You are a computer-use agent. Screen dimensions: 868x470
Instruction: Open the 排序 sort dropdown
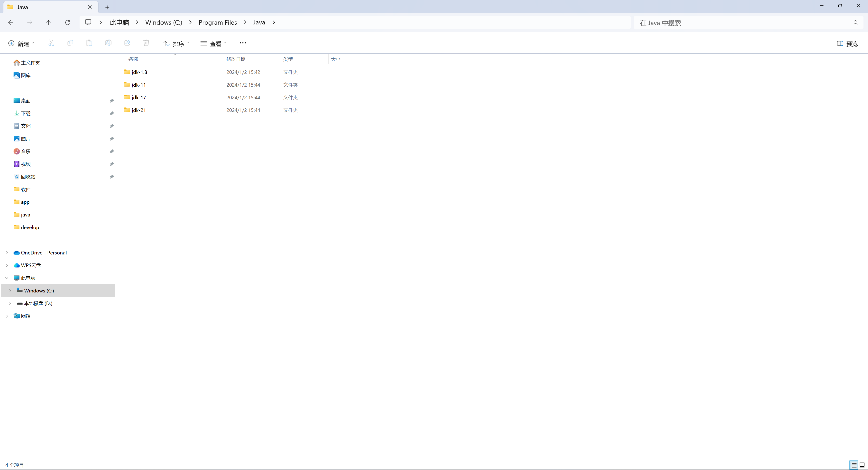(177, 43)
